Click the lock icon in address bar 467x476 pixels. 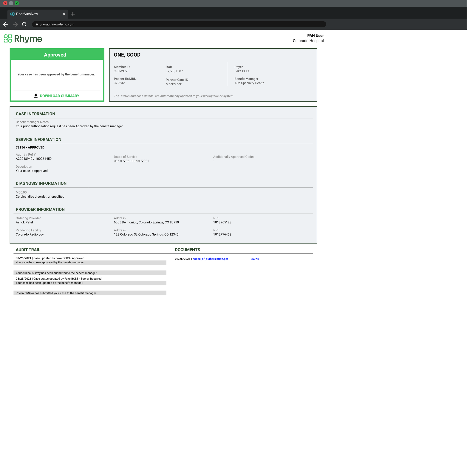click(37, 24)
